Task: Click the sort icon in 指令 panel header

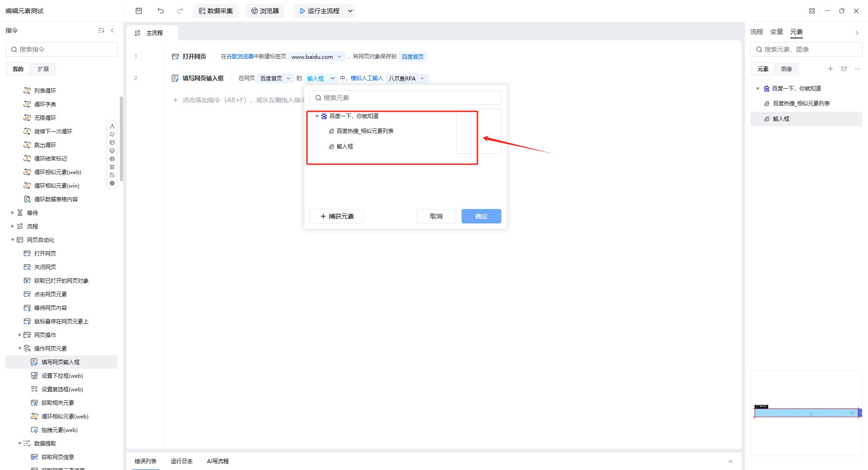Action: tap(101, 30)
